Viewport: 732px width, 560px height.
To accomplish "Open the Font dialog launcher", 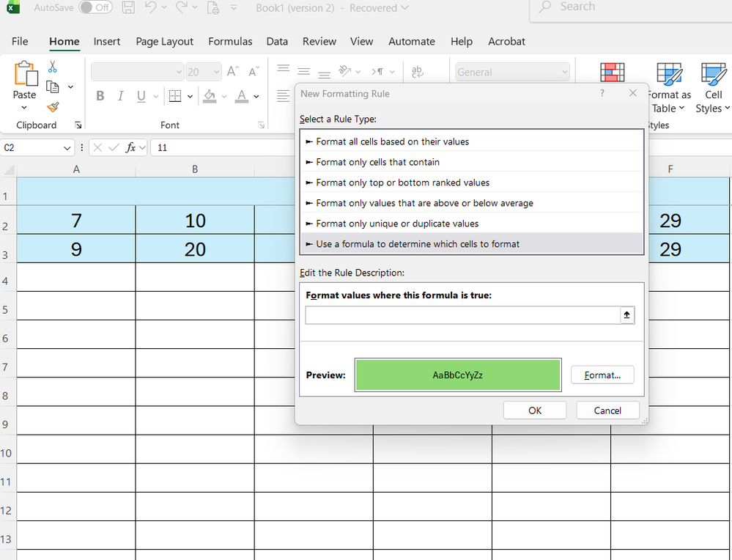I will (x=261, y=125).
